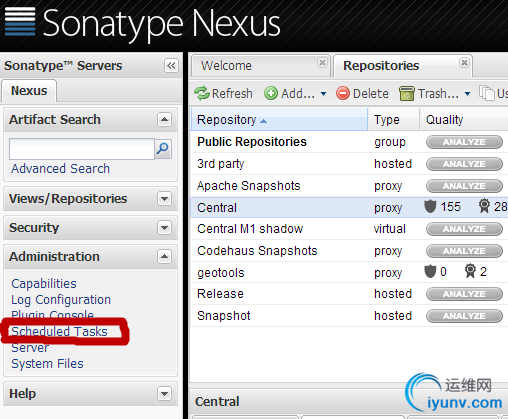Screen dimensions: 508x419
Task: Click the Type column header
Action: 394,119
